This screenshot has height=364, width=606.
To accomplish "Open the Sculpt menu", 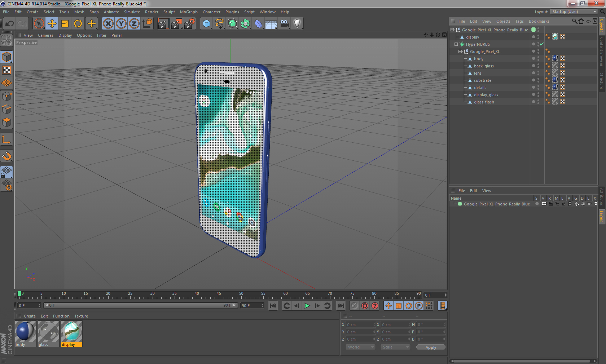I will pos(169,12).
